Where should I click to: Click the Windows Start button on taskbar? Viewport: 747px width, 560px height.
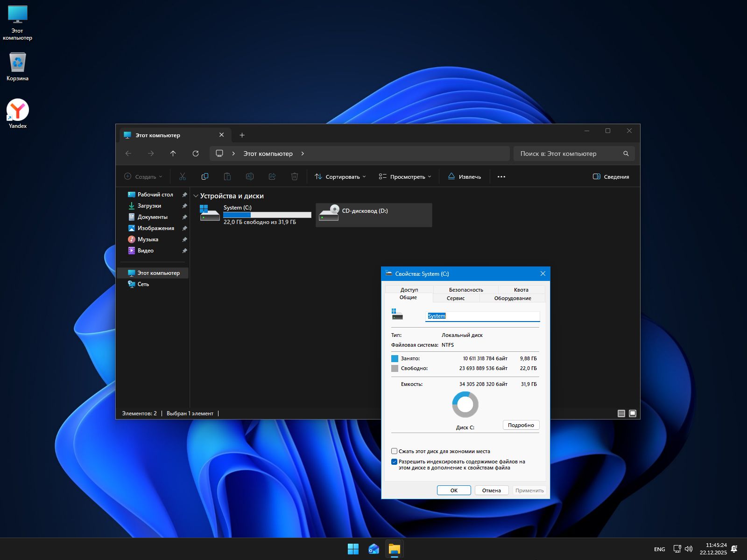[353, 549]
